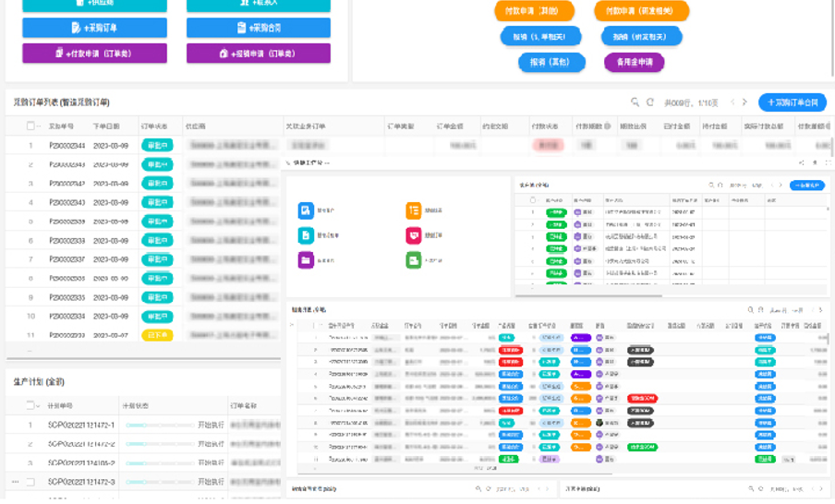Click the green icon tile in workbench
Image resolution: width=835 pixels, height=504 pixels.
pos(413,260)
